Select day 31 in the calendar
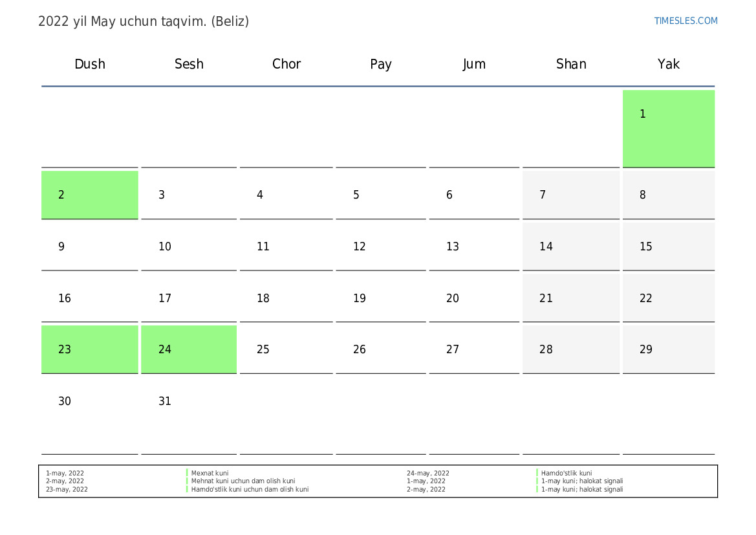The width and height of the screenshot is (756, 535). pos(188,401)
